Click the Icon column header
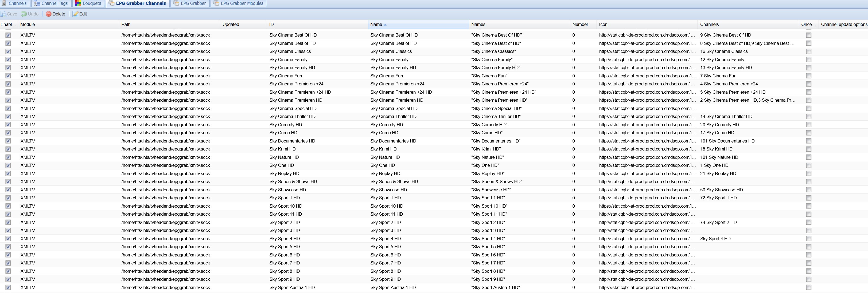The width and height of the screenshot is (868, 293). (647, 24)
